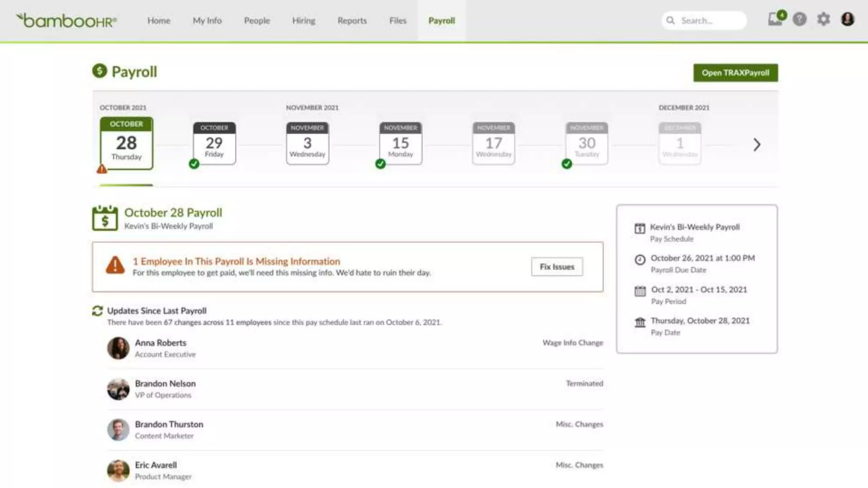Click the green Payroll dollar icon
868x488 pixels.
pyautogui.click(x=100, y=71)
